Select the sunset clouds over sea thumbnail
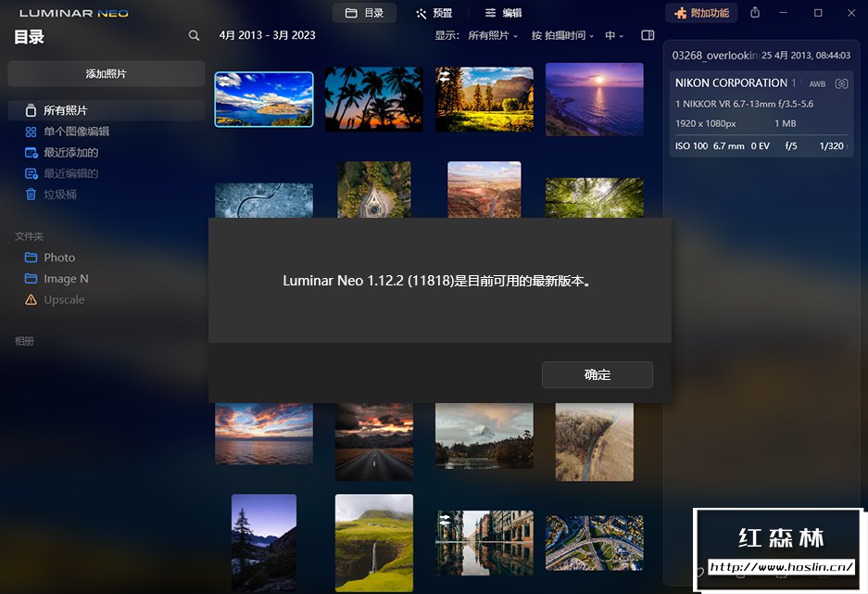 [264, 434]
